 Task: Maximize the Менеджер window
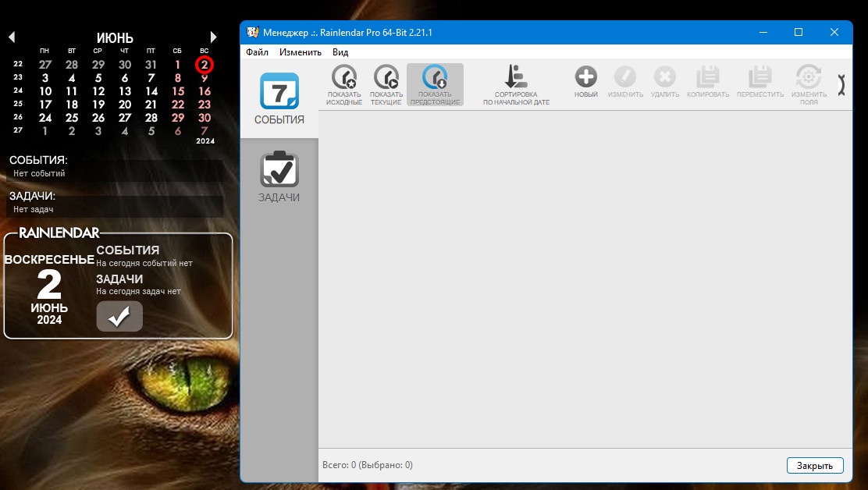pyautogui.click(x=799, y=32)
